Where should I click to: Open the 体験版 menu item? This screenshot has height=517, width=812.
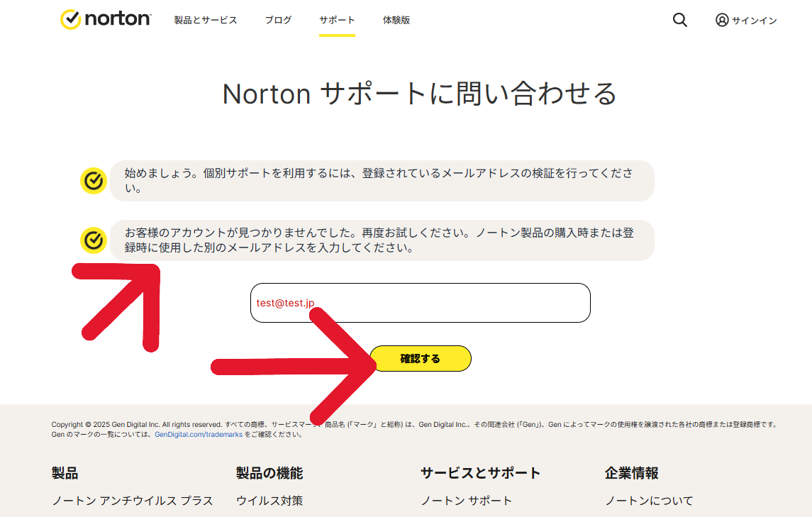[396, 20]
